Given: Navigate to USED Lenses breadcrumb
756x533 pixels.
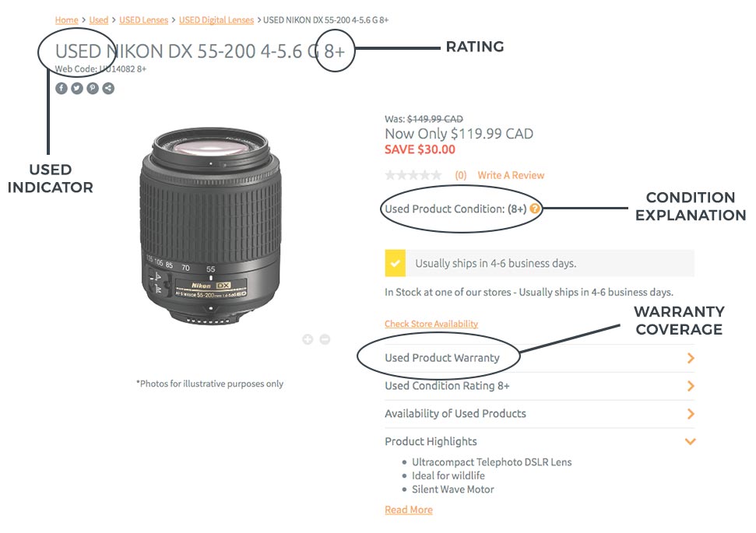Looking at the screenshot, I should (x=143, y=19).
